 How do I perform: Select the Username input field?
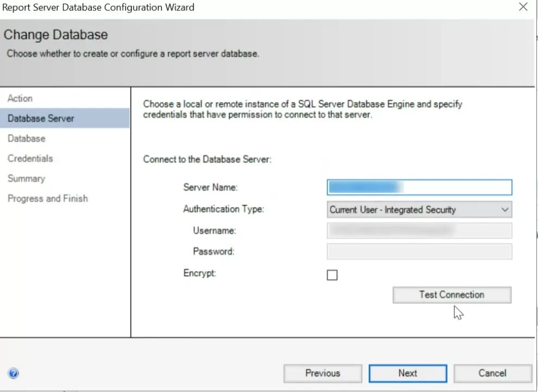[x=418, y=230]
